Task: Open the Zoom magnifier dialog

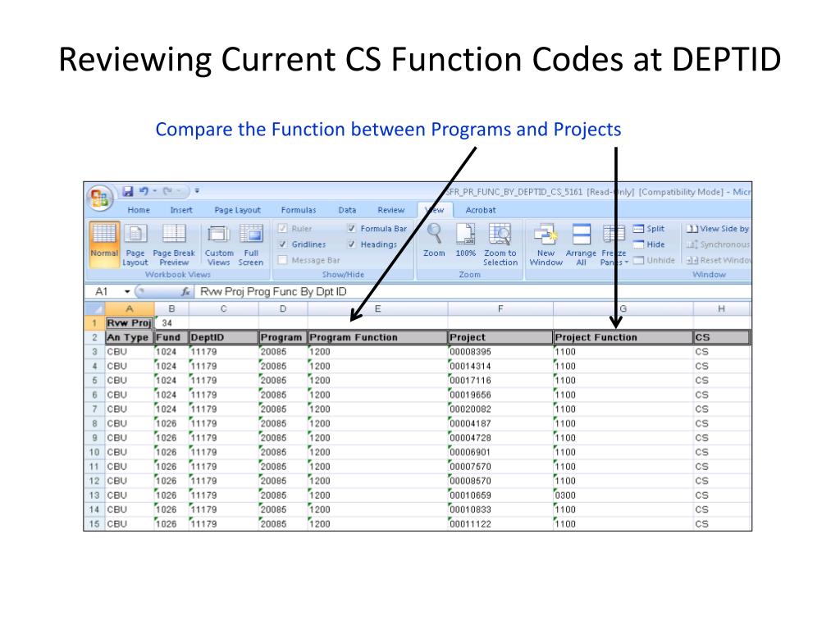Action: click(x=434, y=240)
